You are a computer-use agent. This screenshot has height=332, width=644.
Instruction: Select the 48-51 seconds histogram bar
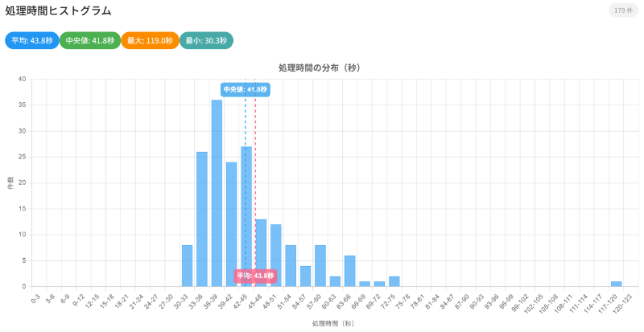pos(275,256)
